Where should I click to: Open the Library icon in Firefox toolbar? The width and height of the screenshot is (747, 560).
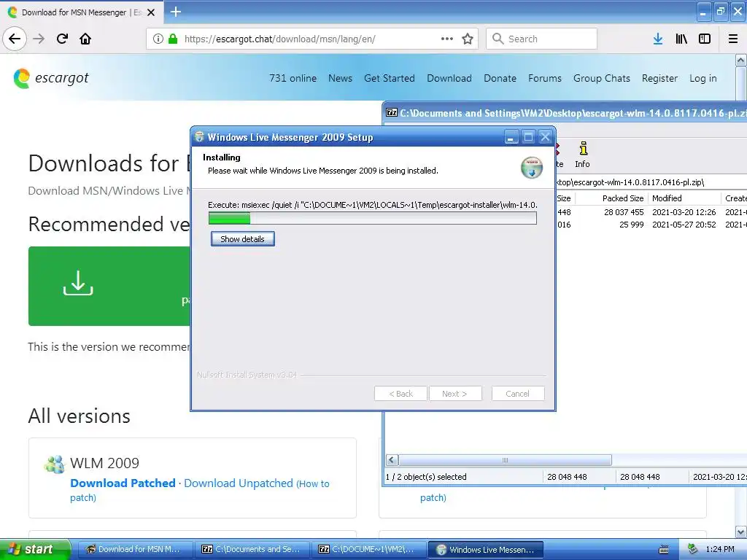coord(681,39)
